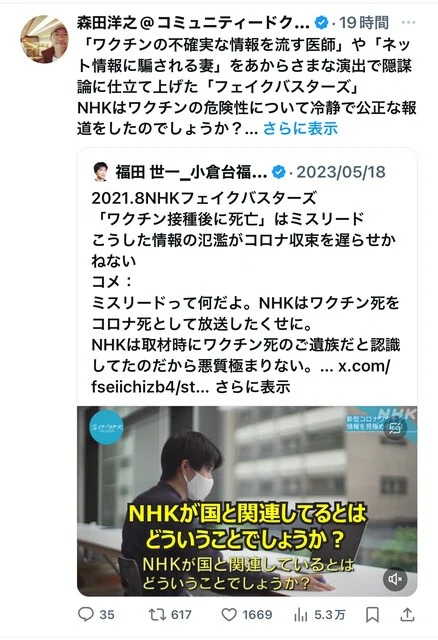Open the three-dot more options menu
The height and width of the screenshot is (640, 438).
(x=408, y=22)
